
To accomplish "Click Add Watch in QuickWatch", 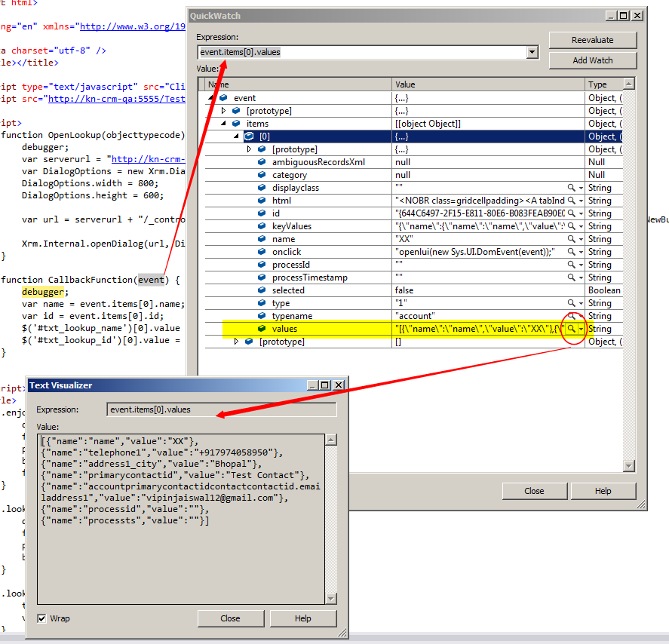I will pyautogui.click(x=593, y=60).
